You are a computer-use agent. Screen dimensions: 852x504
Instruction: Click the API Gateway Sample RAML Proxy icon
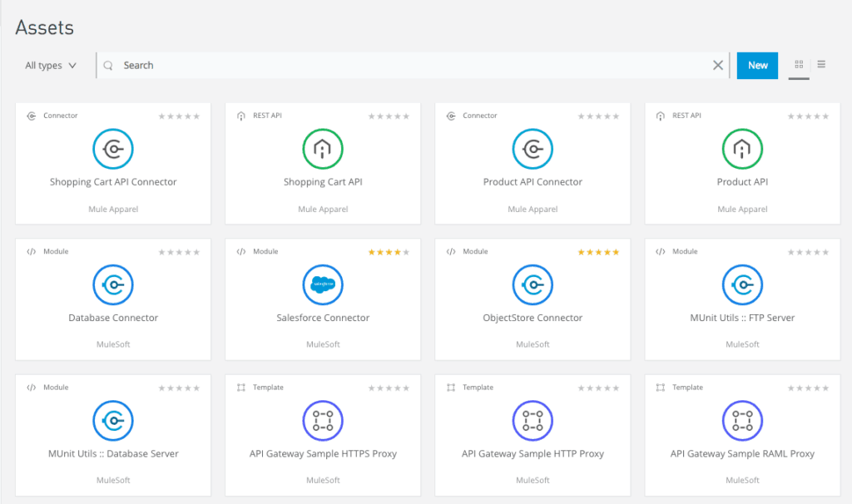coord(742,420)
